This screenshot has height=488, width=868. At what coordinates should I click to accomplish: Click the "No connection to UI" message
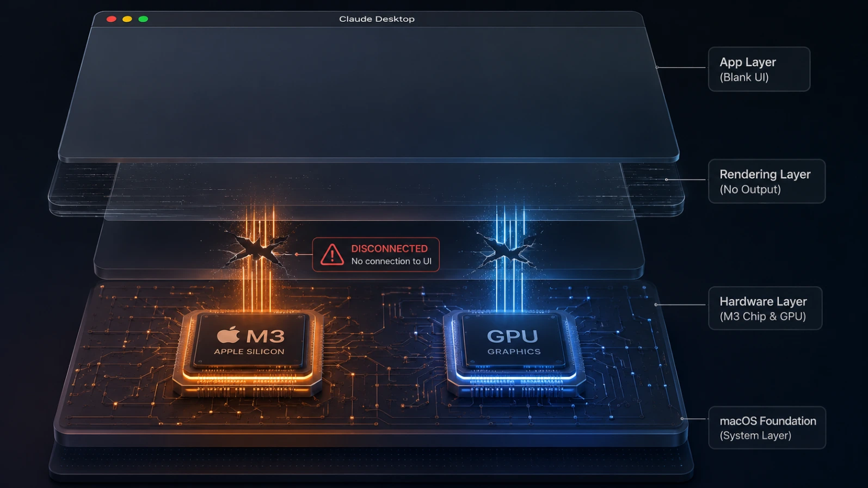coord(391,261)
